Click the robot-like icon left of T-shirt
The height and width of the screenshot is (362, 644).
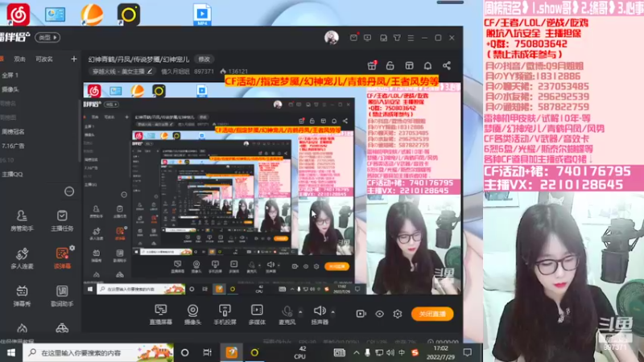click(383, 38)
